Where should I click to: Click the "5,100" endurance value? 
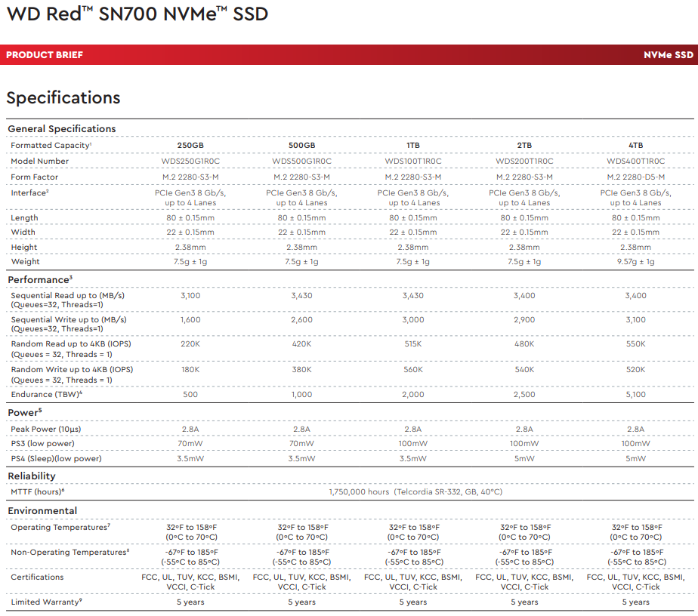point(636,395)
